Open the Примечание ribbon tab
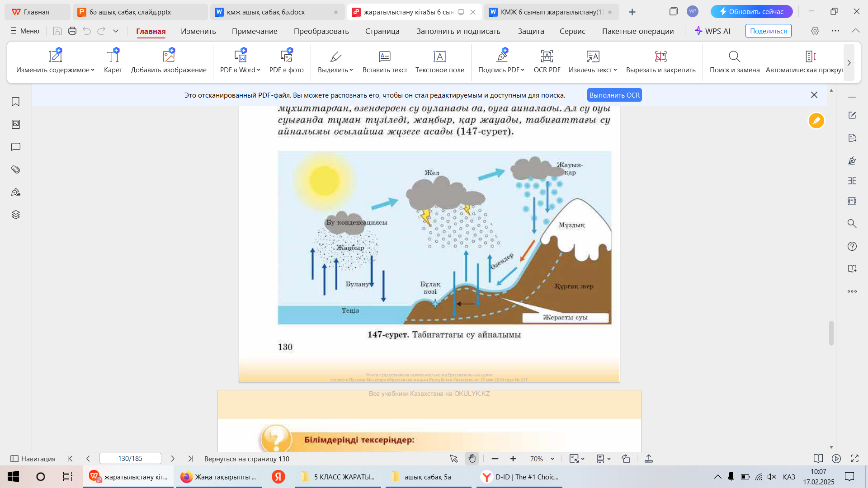This screenshot has width=868, height=488. click(x=255, y=31)
